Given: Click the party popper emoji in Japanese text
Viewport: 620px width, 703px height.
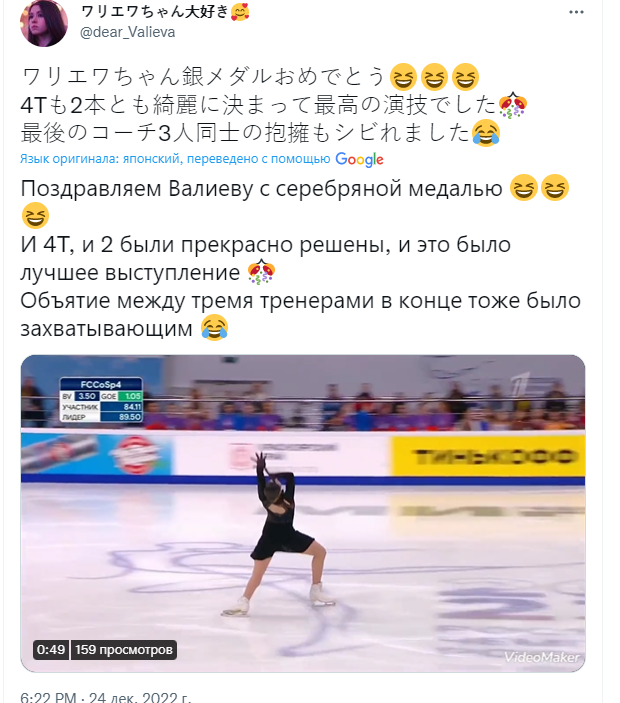Looking at the screenshot, I should point(513,105).
